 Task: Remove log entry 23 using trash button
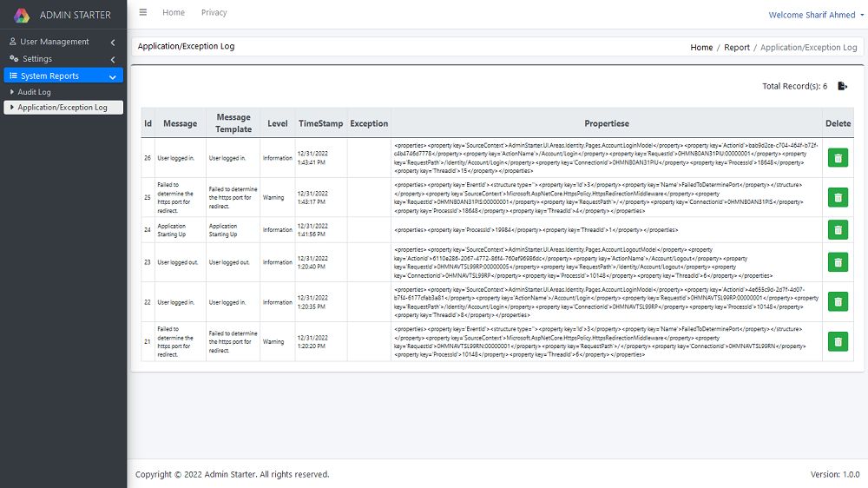pyautogui.click(x=838, y=262)
